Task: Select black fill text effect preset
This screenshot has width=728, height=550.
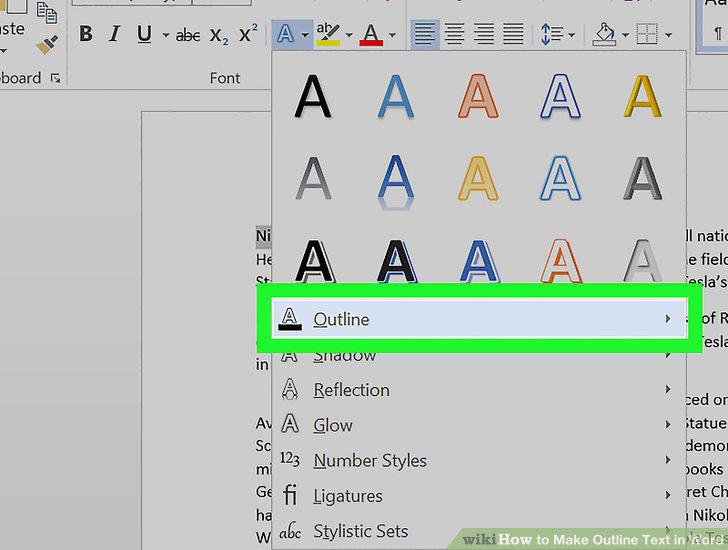Action: tap(313, 96)
